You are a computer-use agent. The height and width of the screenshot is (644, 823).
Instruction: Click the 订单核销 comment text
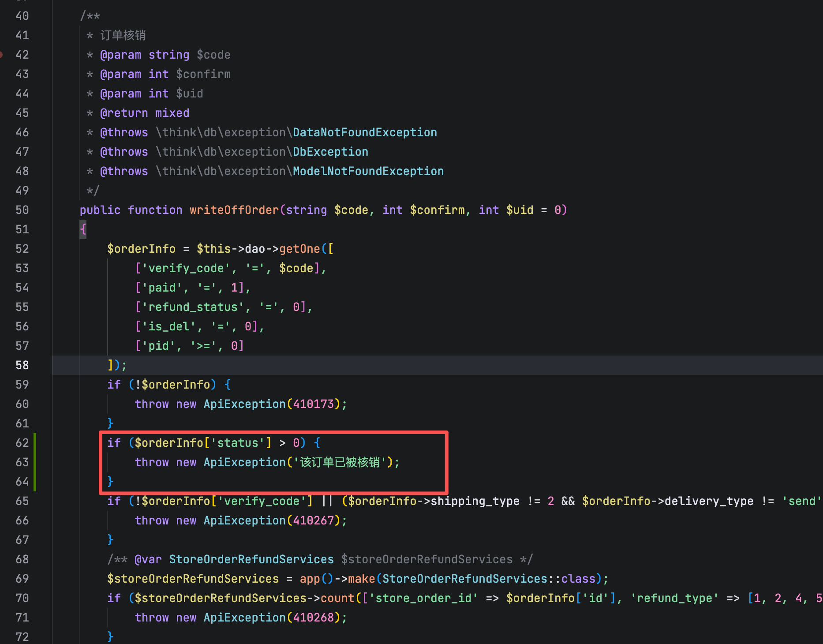[x=123, y=35]
